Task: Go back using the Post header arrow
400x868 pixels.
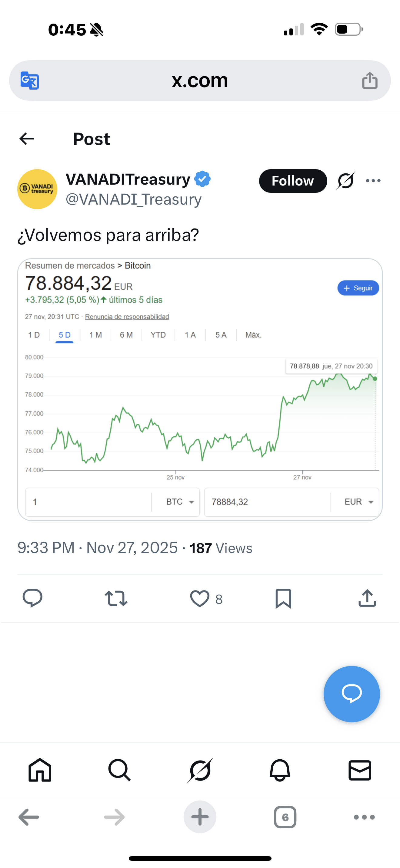Action: click(27, 139)
